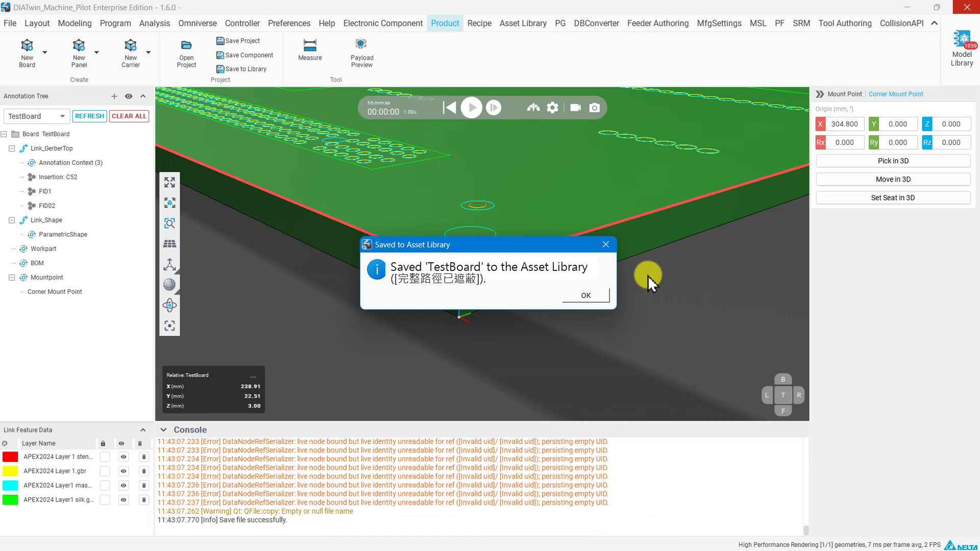Viewport: 980px width, 551px height.
Task: Close the Saved to Asset Library dialog
Action: click(606, 244)
